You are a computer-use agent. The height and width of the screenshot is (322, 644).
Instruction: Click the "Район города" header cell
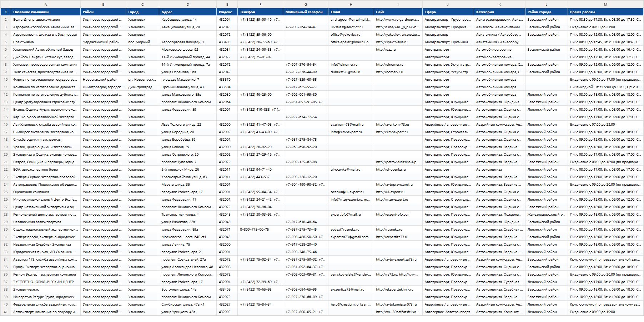click(546, 12)
